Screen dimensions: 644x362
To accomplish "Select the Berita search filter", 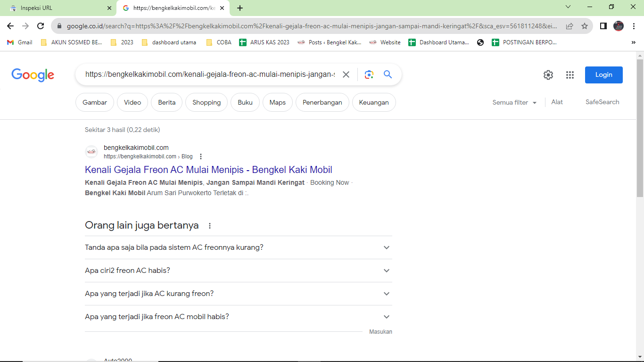I will tap(167, 102).
